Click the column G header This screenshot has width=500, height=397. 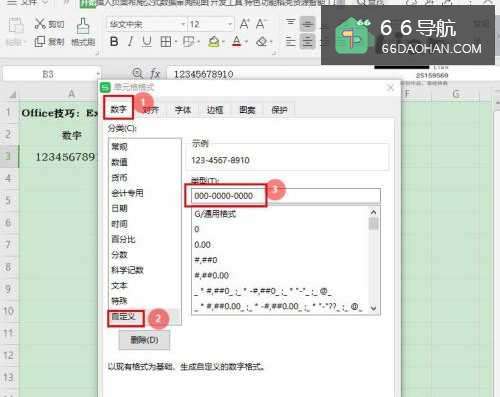click(x=456, y=94)
